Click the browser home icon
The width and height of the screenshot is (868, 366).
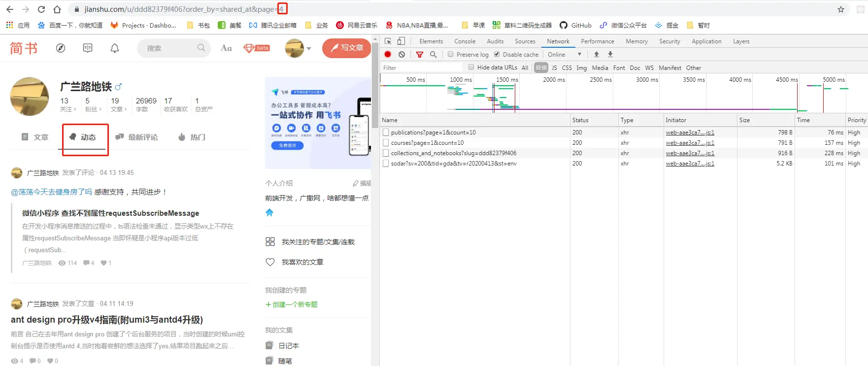pyautogui.click(x=57, y=9)
